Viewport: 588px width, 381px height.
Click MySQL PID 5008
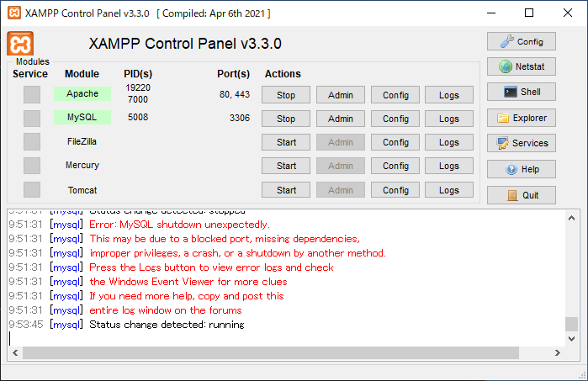138,117
